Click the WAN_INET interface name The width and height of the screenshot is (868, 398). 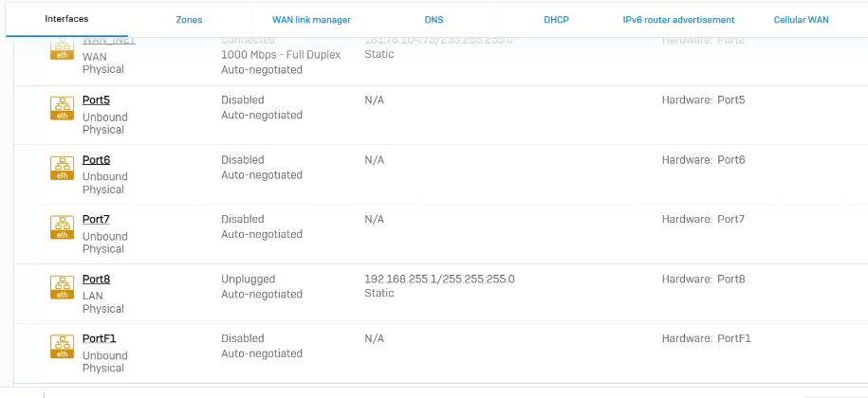[x=104, y=42]
